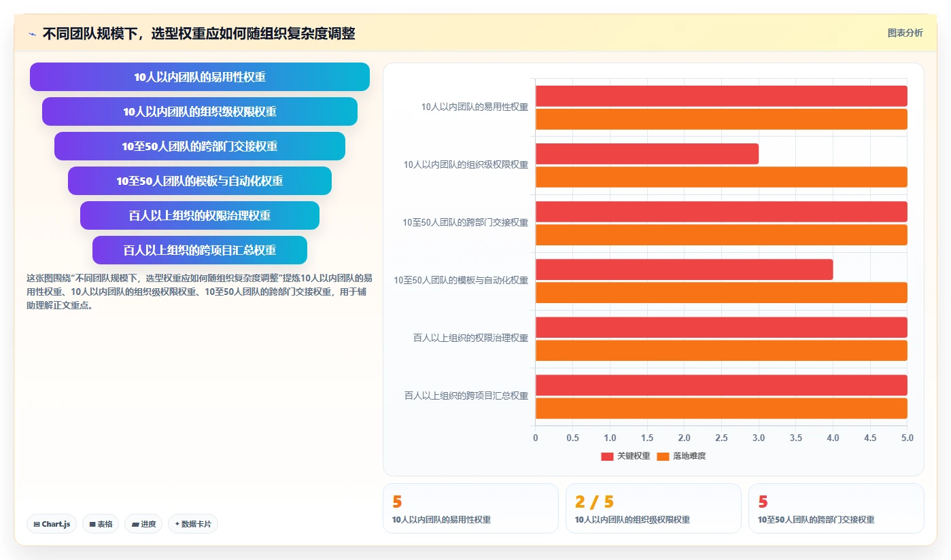Viewport: 951px width, 560px height.
Task: Click red 关键权重 bar for 10至50人团队的模板与自动化权重
Action: pos(685,269)
